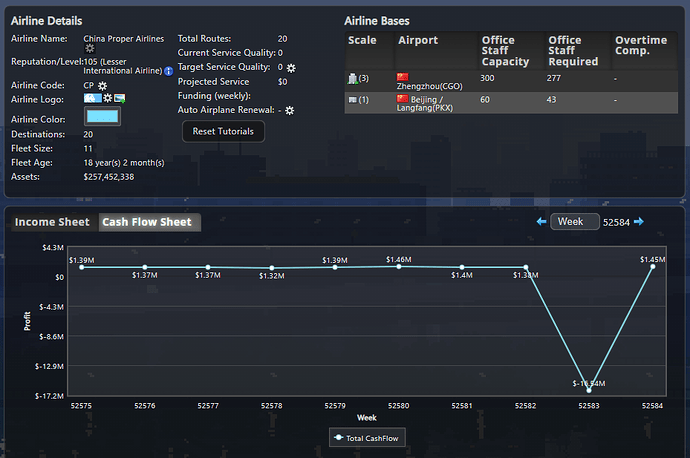690x458 pixels.
Task: Click the $1.32M data point at week 52578
Action: point(272,267)
